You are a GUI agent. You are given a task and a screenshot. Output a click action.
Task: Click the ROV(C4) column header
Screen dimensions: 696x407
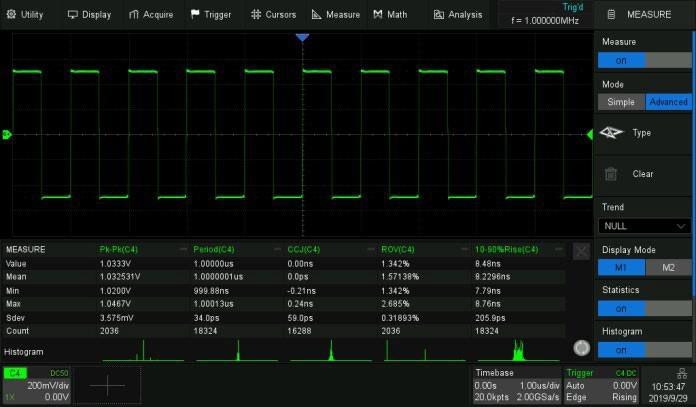(398, 249)
